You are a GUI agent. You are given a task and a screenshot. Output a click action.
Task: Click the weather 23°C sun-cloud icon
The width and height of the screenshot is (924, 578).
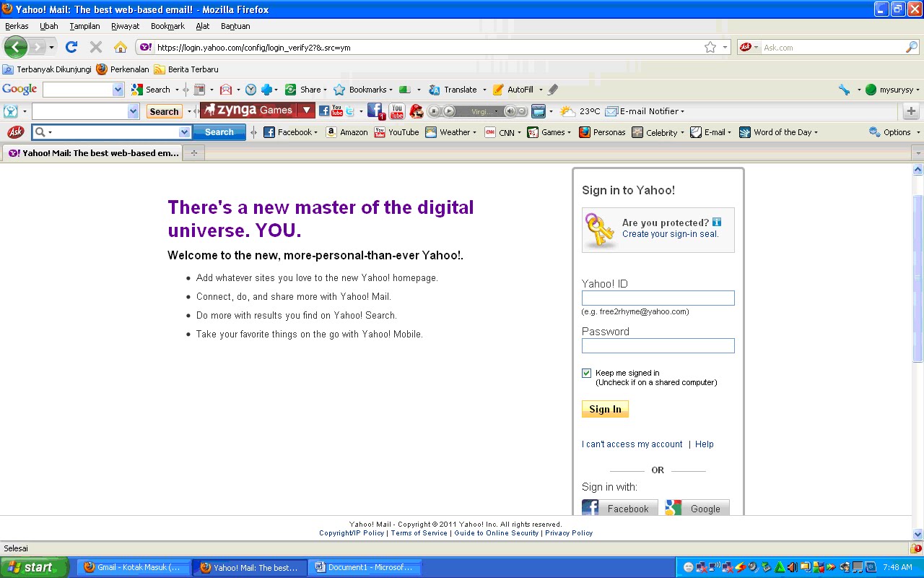coord(568,111)
